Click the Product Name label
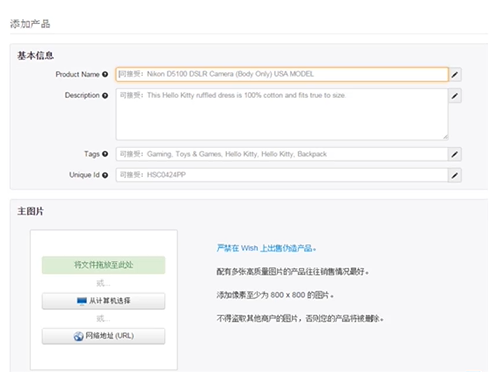 coord(77,74)
